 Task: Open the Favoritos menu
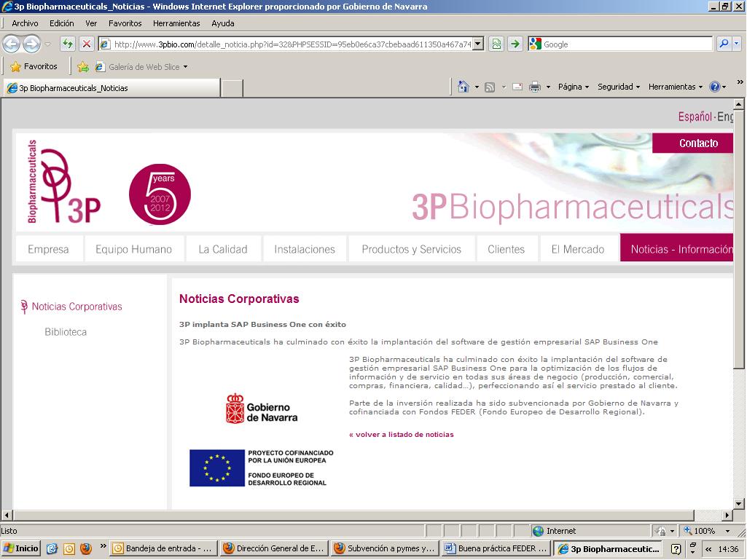[125, 23]
